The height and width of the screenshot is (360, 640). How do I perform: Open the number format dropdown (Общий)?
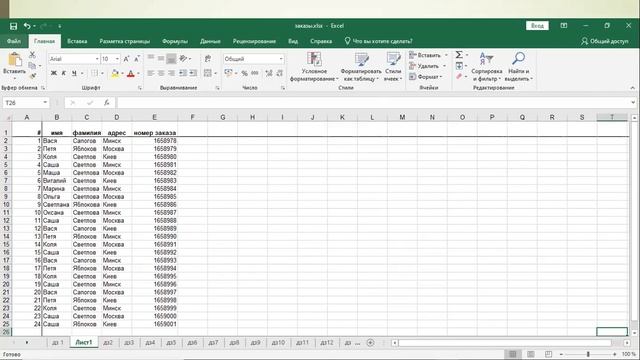click(x=281, y=59)
